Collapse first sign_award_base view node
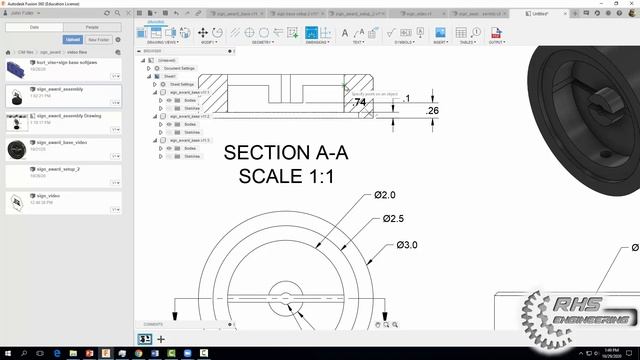This screenshot has height=360, width=640. click(x=155, y=92)
